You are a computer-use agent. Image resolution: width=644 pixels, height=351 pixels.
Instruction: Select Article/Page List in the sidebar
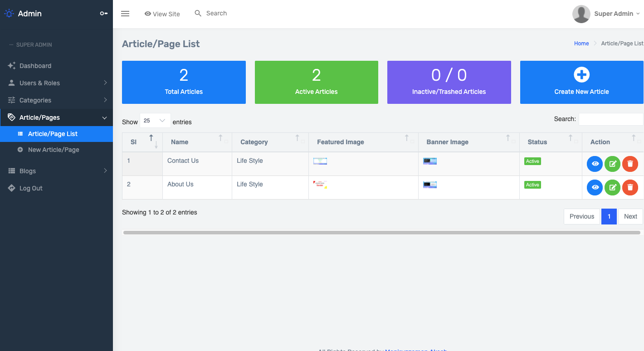pyautogui.click(x=51, y=134)
